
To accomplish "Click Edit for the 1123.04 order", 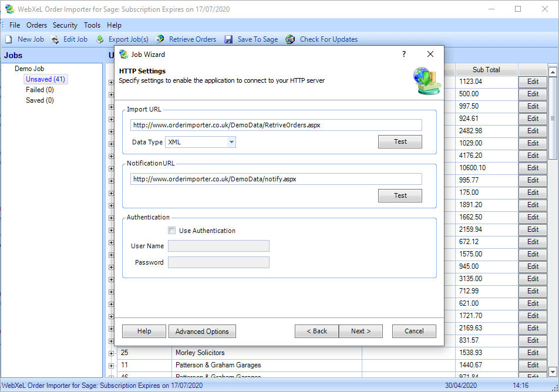I will click(x=533, y=82).
